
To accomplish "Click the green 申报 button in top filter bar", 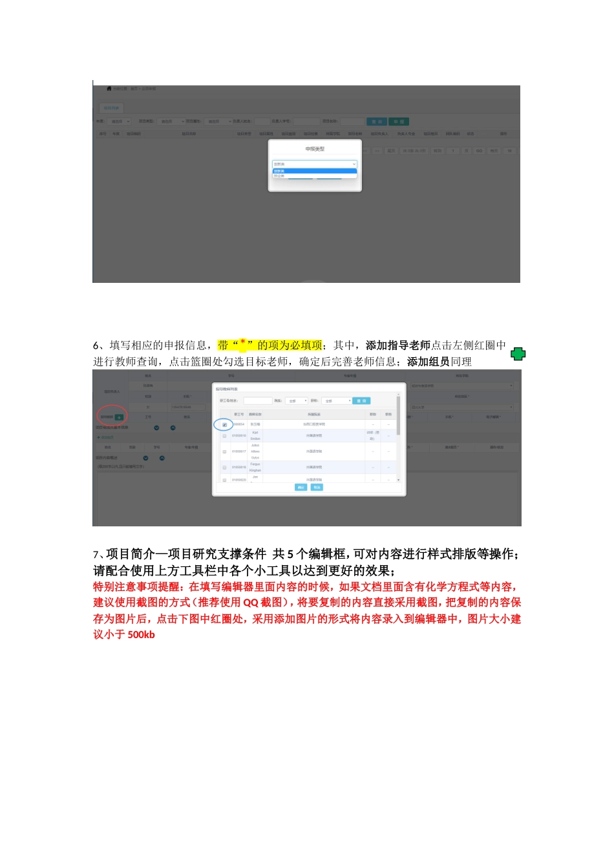I will tap(399, 121).
